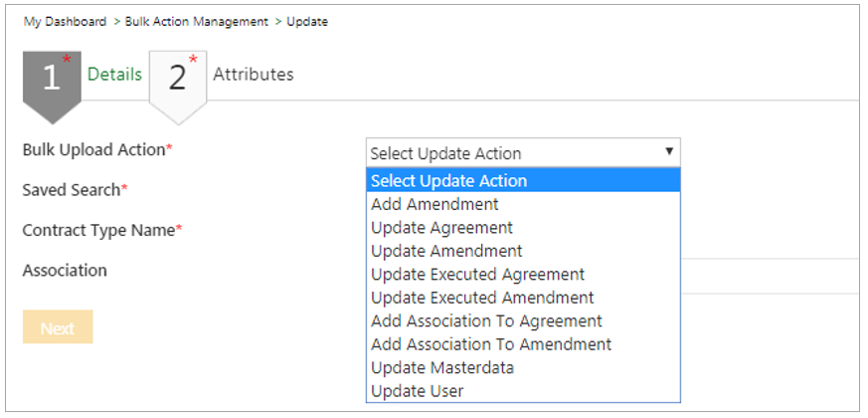Click the Update breadcrumb item
Viewport: 868px width, 418px height.
click(307, 22)
